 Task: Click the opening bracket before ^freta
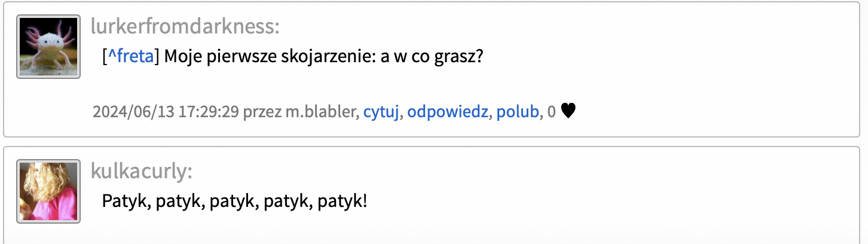point(105,57)
